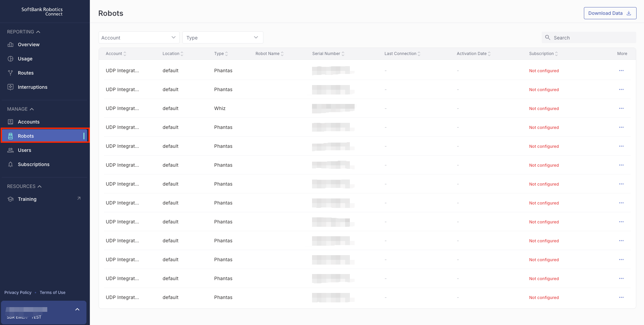Collapse the MANAGE section

pos(20,109)
